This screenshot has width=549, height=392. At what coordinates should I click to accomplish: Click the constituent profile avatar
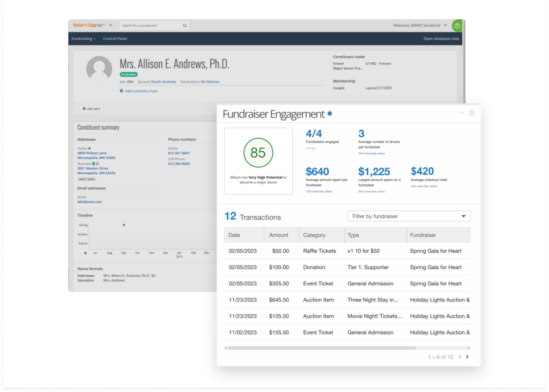99,69
